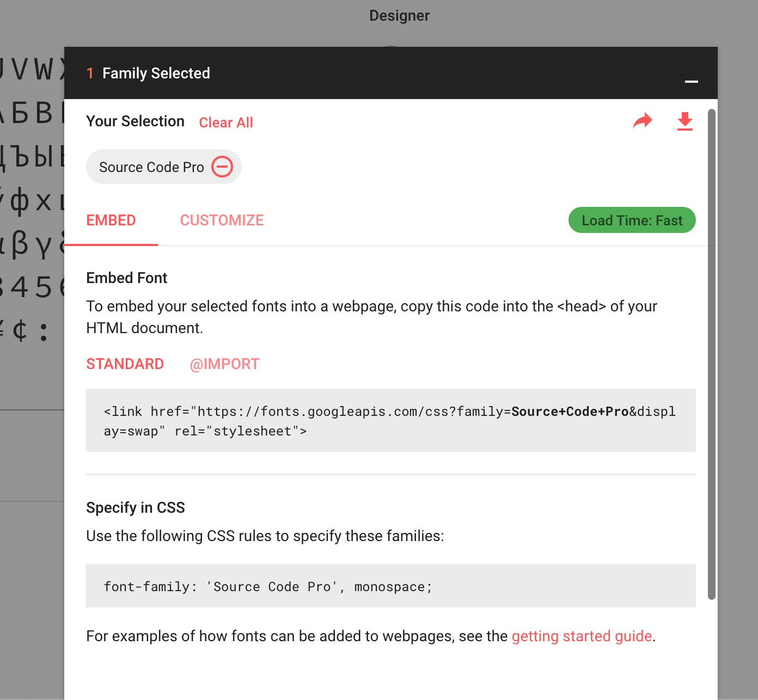Click the 'Embed Font' heading
The height and width of the screenshot is (700, 758).
click(x=127, y=278)
